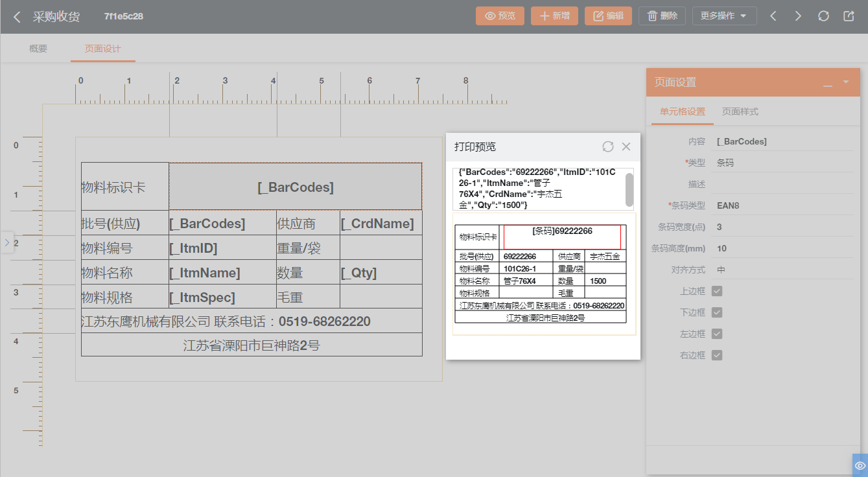Image resolution: width=868 pixels, height=477 pixels.
Task: Close the 打印预览 popup
Action: (x=626, y=146)
